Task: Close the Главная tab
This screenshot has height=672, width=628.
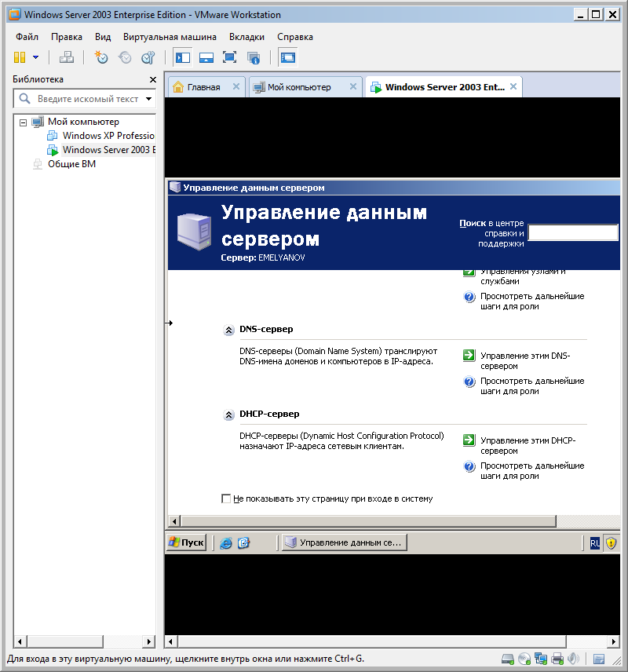Action: click(x=236, y=86)
